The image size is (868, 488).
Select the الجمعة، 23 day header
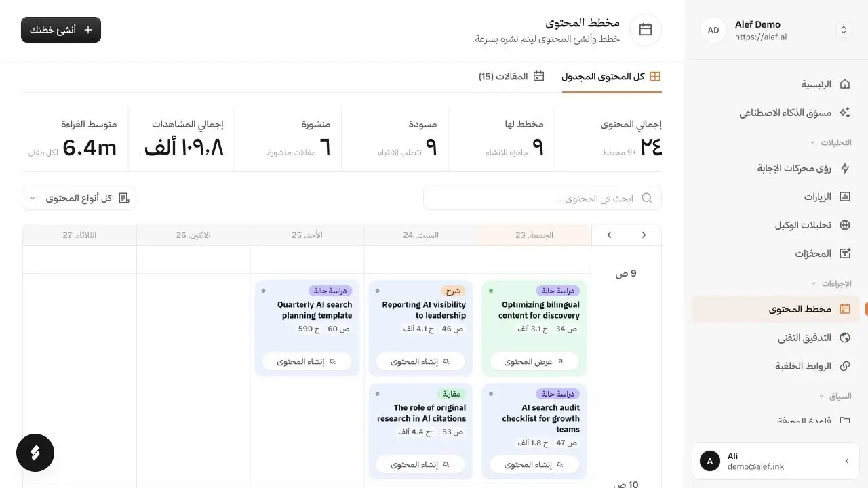coord(534,235)
